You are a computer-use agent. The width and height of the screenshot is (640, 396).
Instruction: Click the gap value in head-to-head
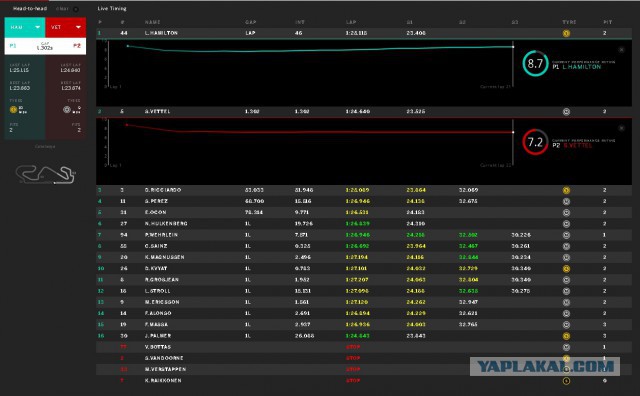[44, 48]
